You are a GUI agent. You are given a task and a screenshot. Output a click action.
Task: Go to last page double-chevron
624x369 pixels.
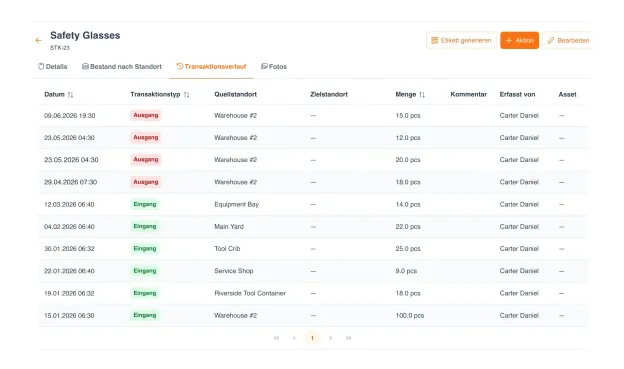click(348, 338)
